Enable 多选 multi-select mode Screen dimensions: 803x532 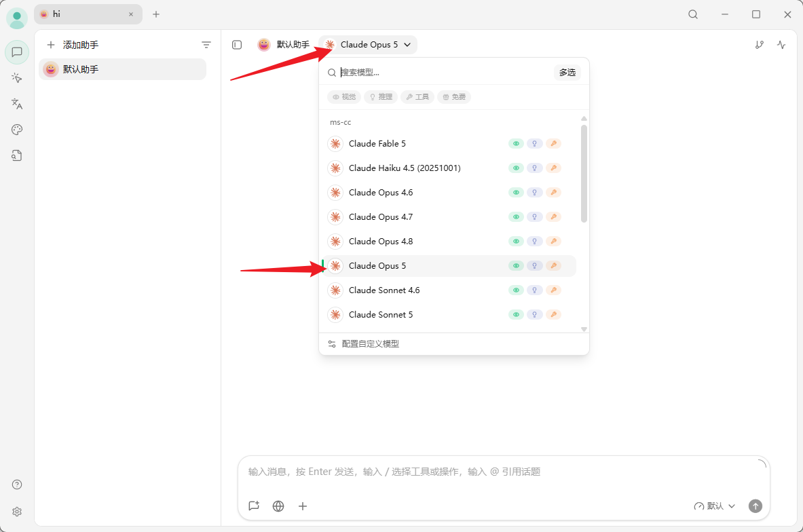[567, 73]
